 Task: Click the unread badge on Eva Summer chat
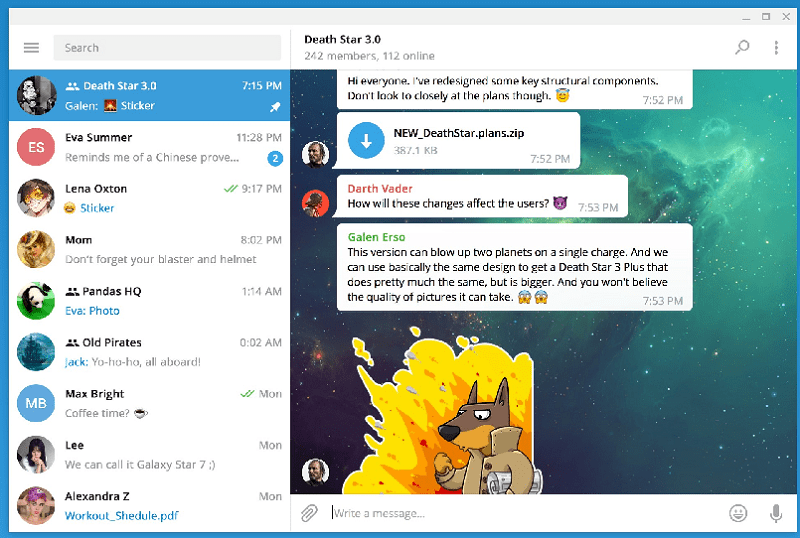275,158
